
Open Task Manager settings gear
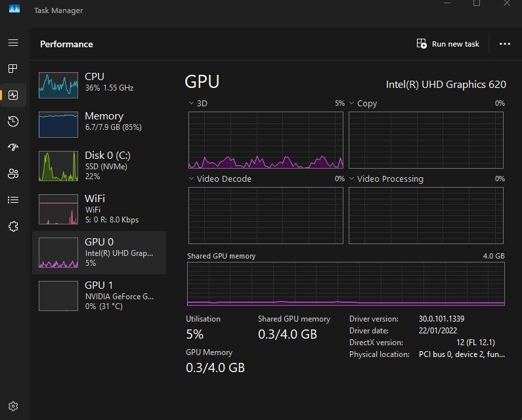pyautogui.click(x=13, y=406)
